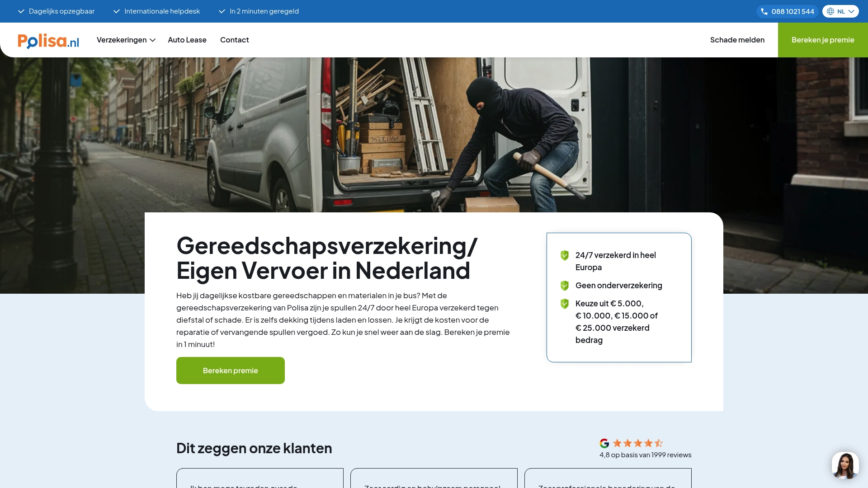Screen dimensions: 868x488
Task: Click '4,8 op basis van 1999 reviews' text
Action: (x=646, y=455)
